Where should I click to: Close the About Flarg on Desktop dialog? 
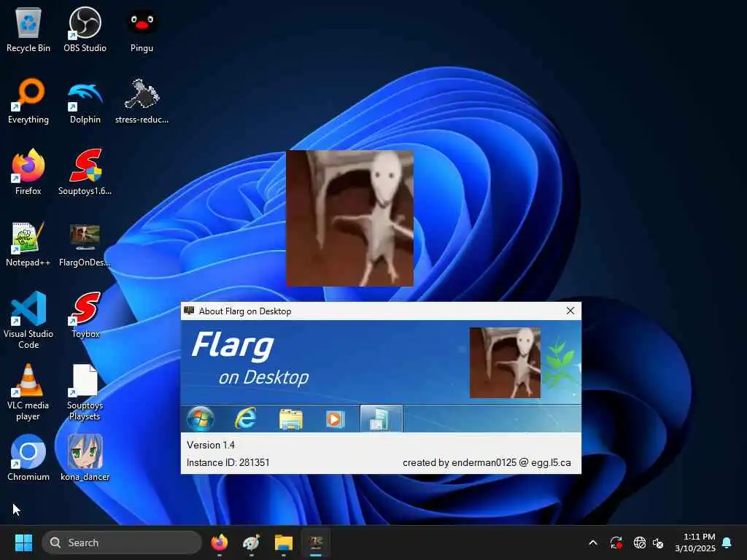coord(570,311)
